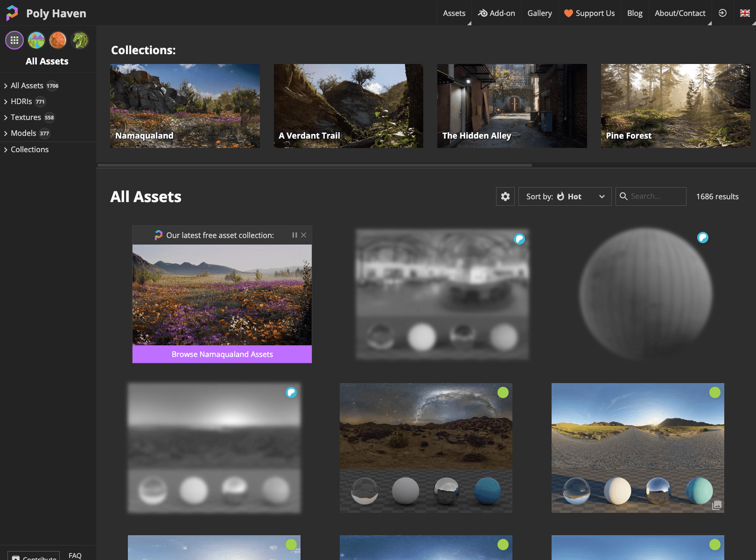Click Browse Namaqualand Assets button
Image resolution: width=756 pixels, height=560 pixels.
click(222, 354)
